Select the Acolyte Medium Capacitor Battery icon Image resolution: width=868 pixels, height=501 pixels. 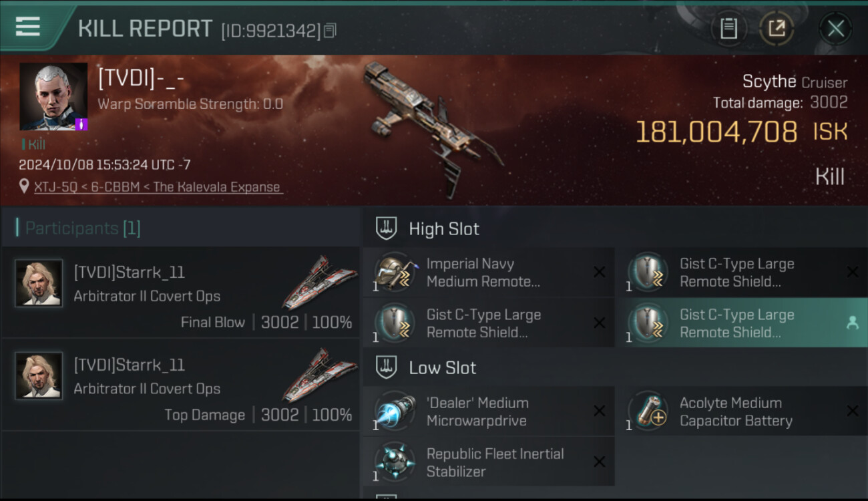click(648, 411)
